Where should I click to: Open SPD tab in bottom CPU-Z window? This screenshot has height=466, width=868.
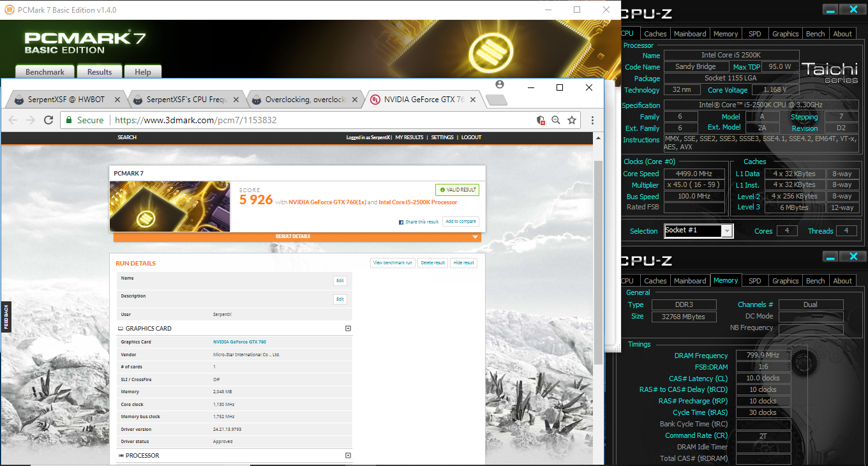(x=755, y=281)
